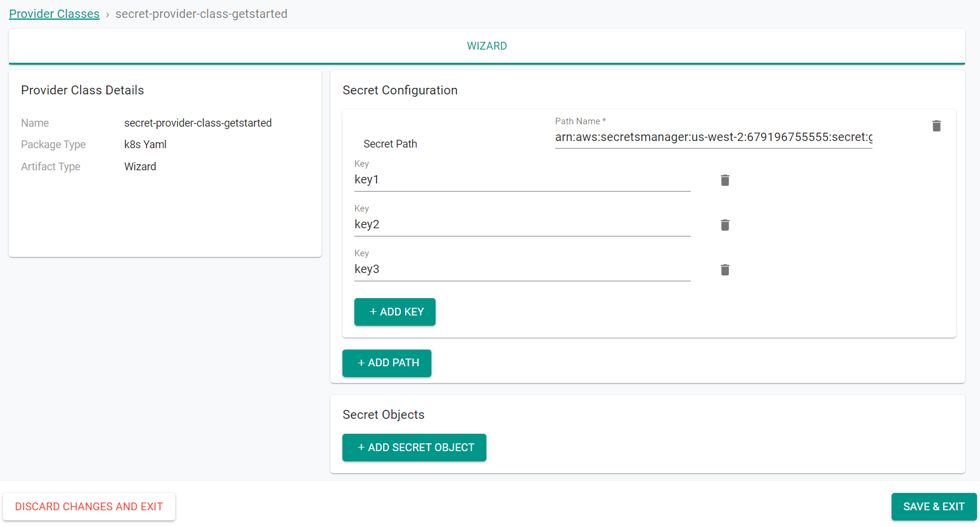Screen dimensions: 980x527
Task: Delete the secret path entry
Action: pyautogui.click(x=936, y=126)
